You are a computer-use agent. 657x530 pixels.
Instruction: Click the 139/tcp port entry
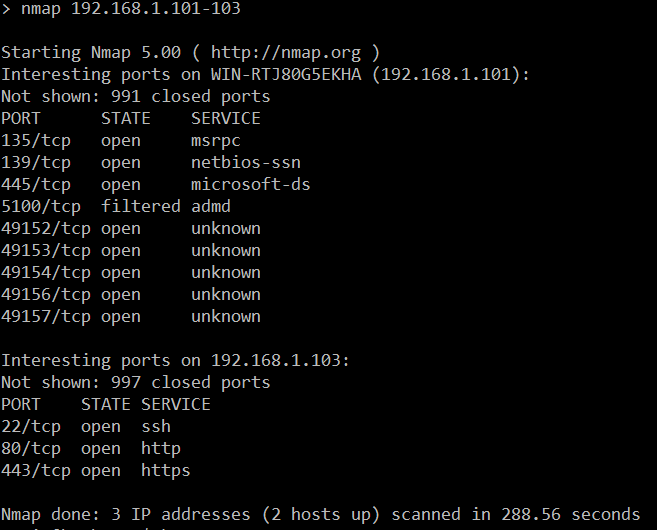pyautogui.click(x=36, y=162)
